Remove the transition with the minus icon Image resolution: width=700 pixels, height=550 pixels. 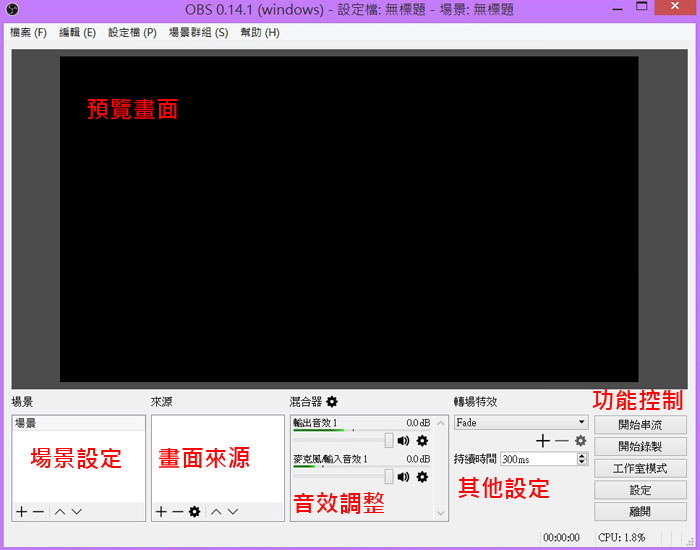tap(562, 441)
